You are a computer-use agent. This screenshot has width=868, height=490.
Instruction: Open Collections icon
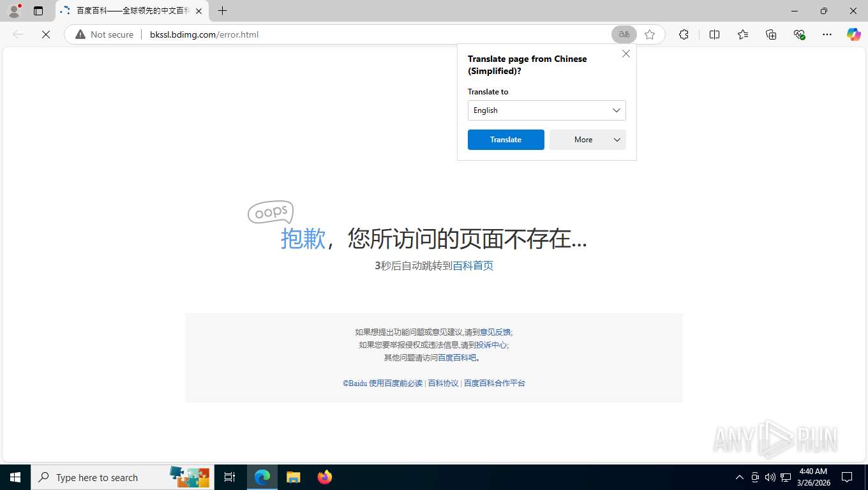coord(771,34)
